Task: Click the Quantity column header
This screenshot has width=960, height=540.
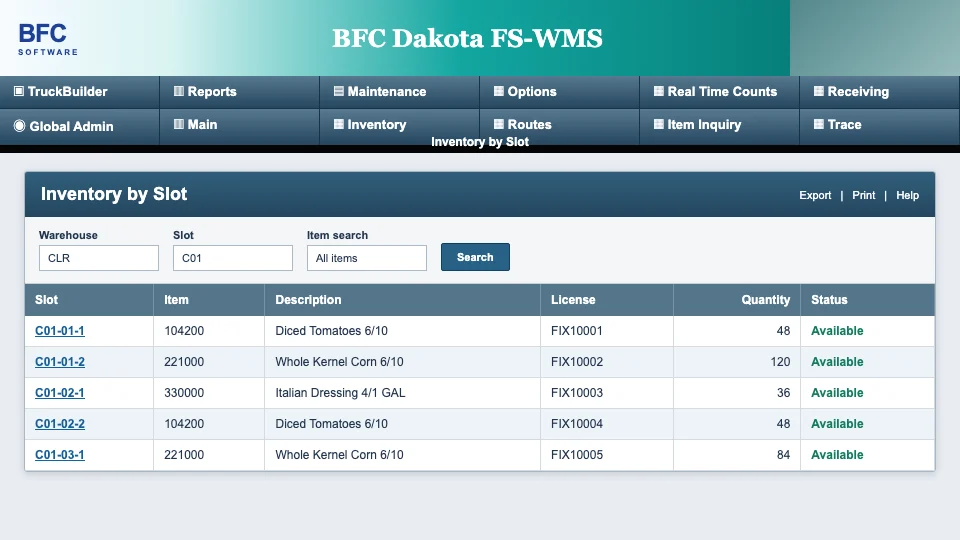Action: (737, 300)
